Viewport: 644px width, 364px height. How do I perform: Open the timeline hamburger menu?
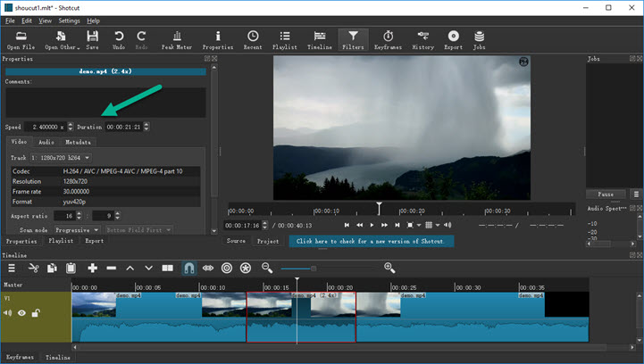[12, 268]
